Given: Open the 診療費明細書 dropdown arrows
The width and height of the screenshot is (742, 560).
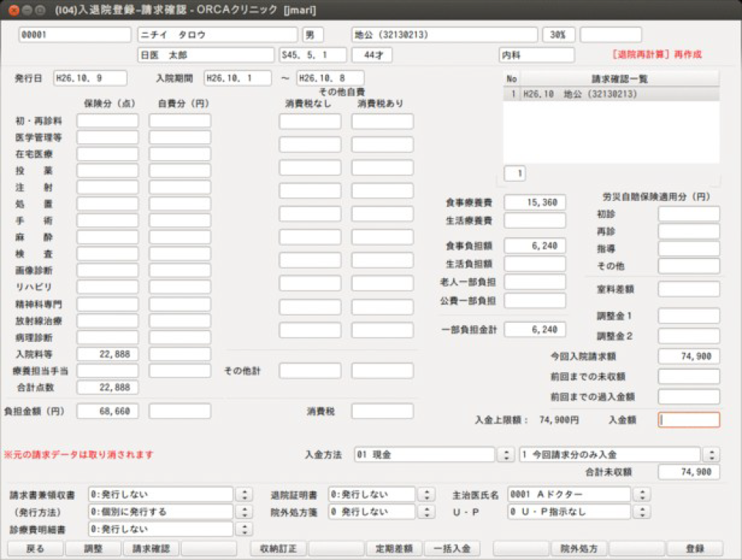Looking at the screenshot, I should pyautogui.click(x=244, y=528).
